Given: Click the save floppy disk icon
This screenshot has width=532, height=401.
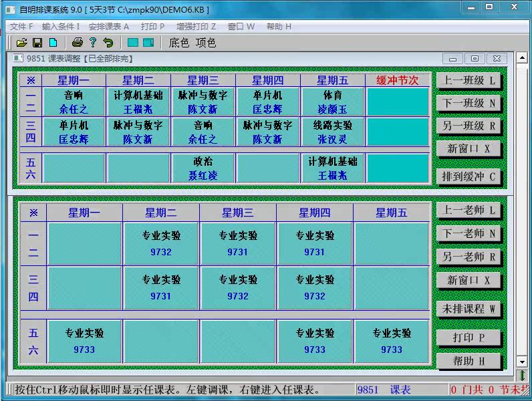Looking at the screenshot, I should (37, 42).
